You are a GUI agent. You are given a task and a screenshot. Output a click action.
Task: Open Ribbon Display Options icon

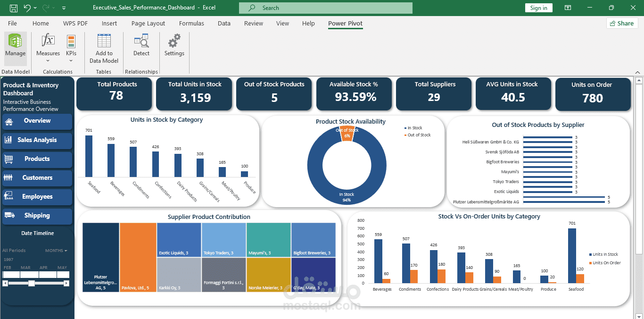[568, 8]
